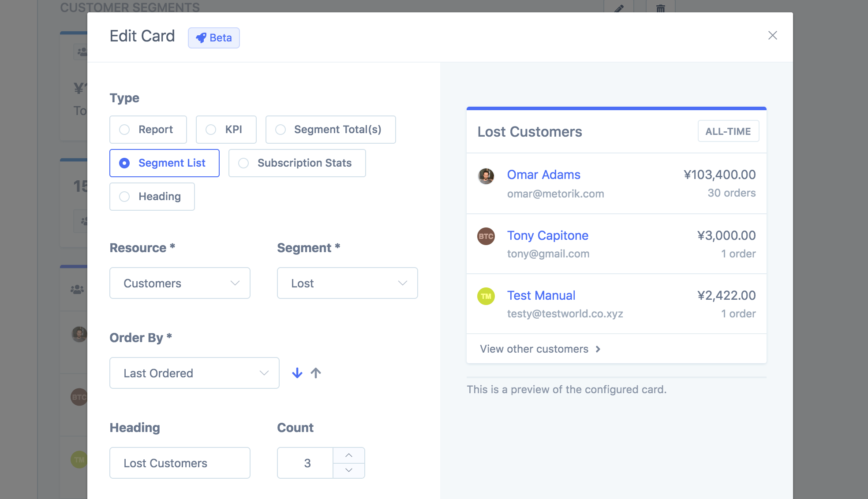Viewport: 868px width, 499px height.
Task: Open the Order By dropdown
Action: click(x=195, y=373)
